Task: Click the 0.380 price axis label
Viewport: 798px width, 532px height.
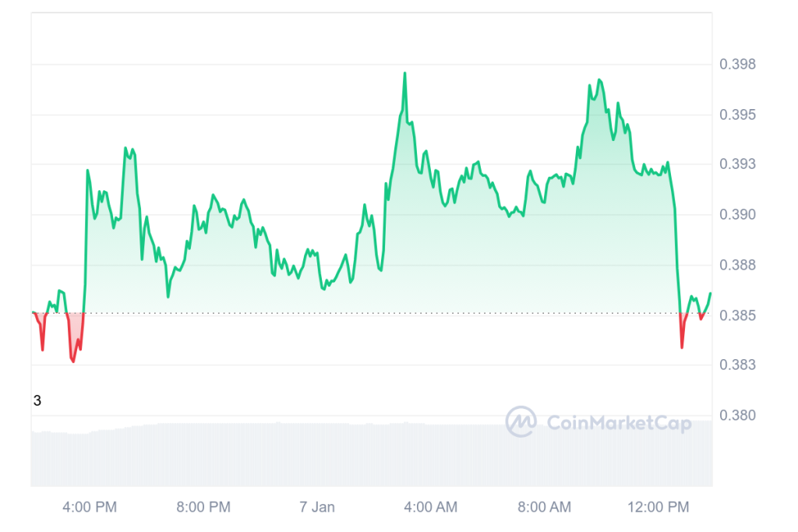Action: pos(737,415)
